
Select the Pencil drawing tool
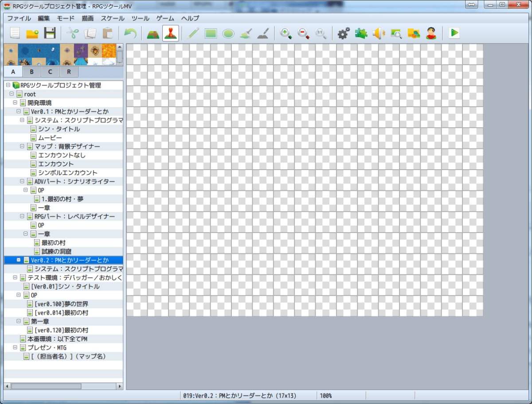coord(193,33)
